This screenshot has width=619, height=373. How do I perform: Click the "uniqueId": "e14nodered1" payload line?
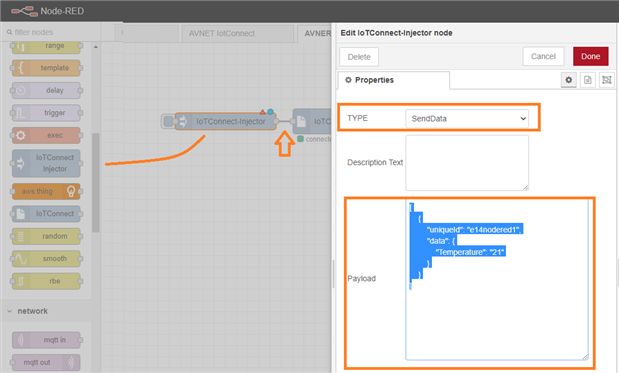tap(475, 230)
